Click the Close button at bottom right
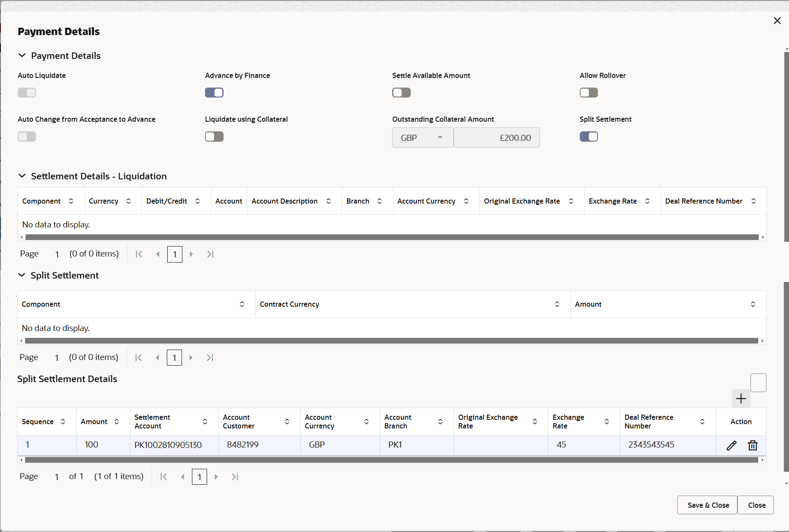 point(756,505)
